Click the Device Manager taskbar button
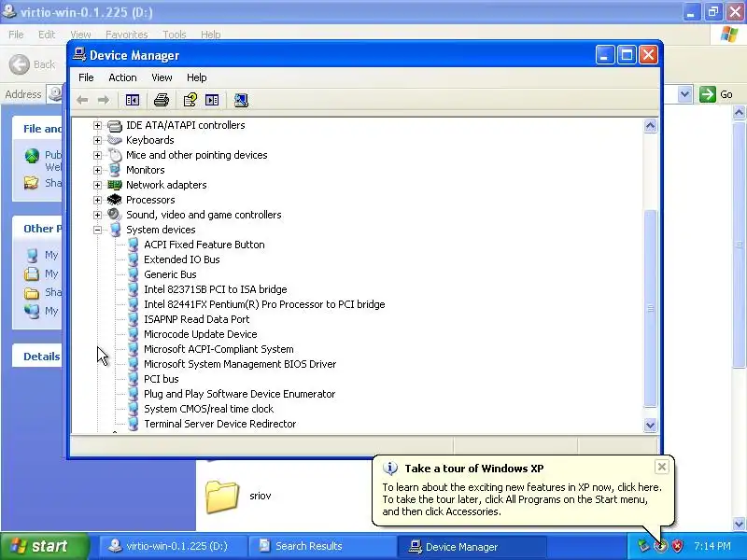The height and width of the screenshot is (560, 747). [471, 546]
